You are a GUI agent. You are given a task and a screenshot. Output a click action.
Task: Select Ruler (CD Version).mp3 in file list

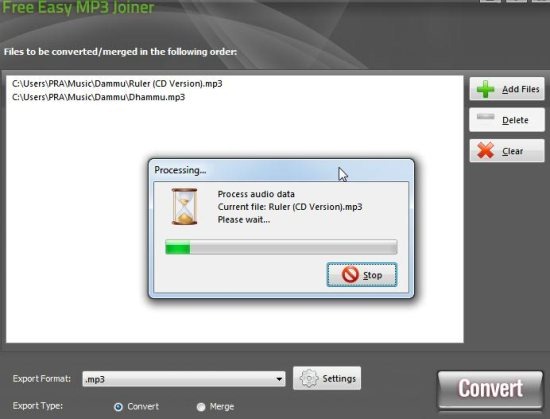point(117,84)
